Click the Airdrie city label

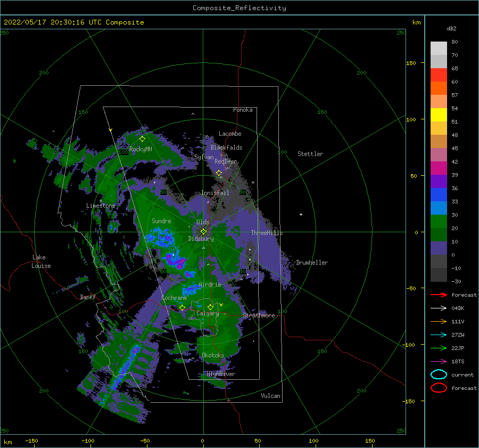pos(210,284)
